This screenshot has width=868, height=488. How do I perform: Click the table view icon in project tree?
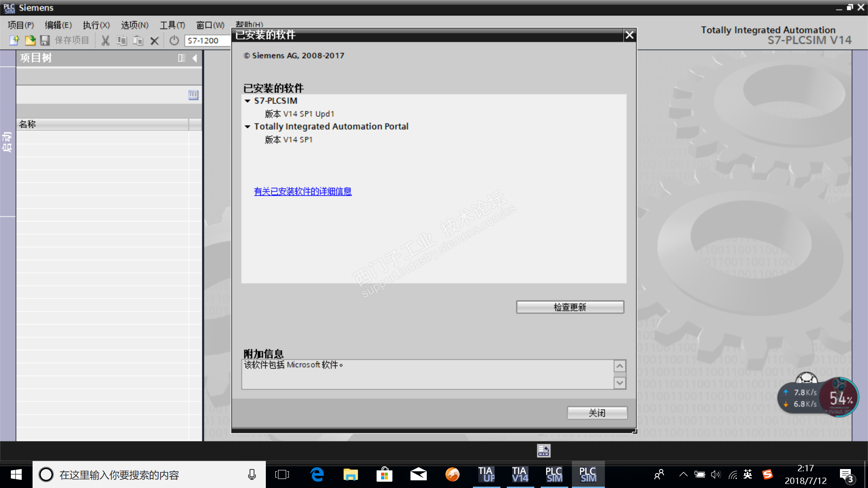tap(193, 95)
